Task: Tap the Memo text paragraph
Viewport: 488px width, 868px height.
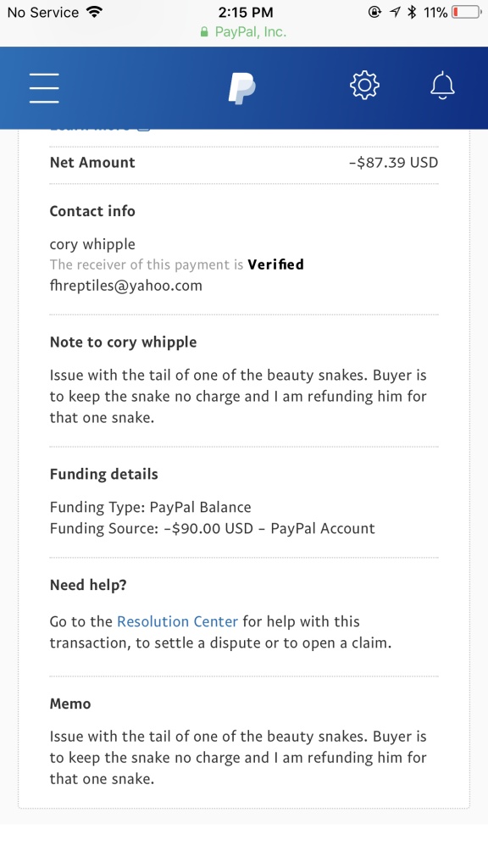Action: click(238, 758)
